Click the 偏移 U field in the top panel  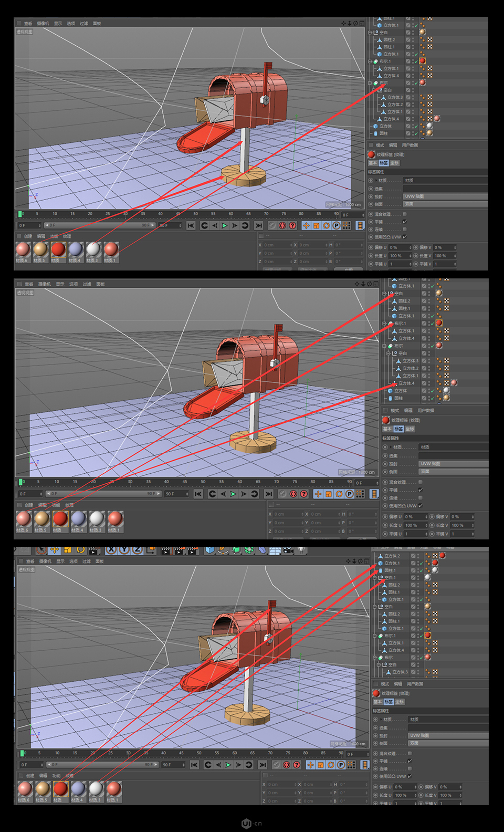[x=401, y=247]
